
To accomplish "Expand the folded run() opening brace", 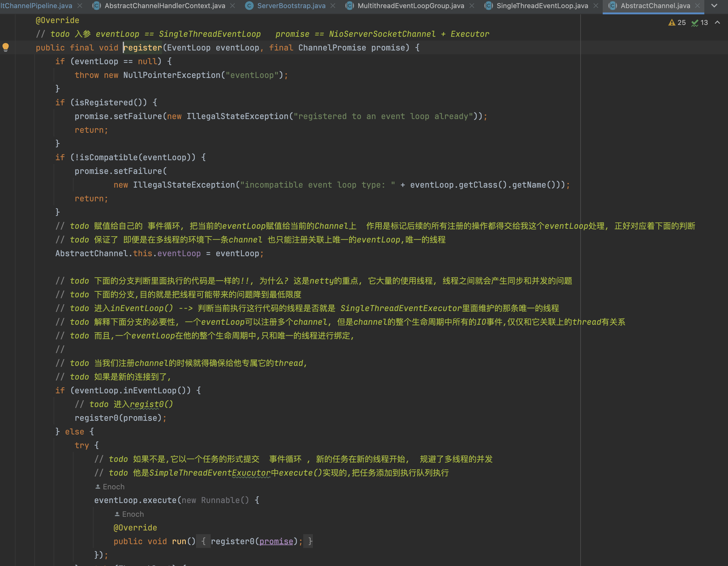I will tap(203, 541).
